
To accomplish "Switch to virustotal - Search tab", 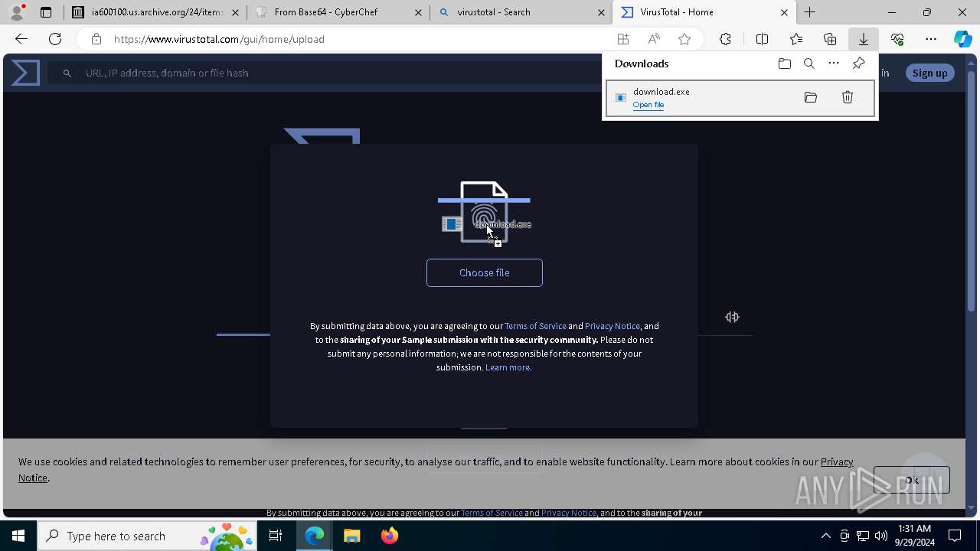I will tap(521, 12).
